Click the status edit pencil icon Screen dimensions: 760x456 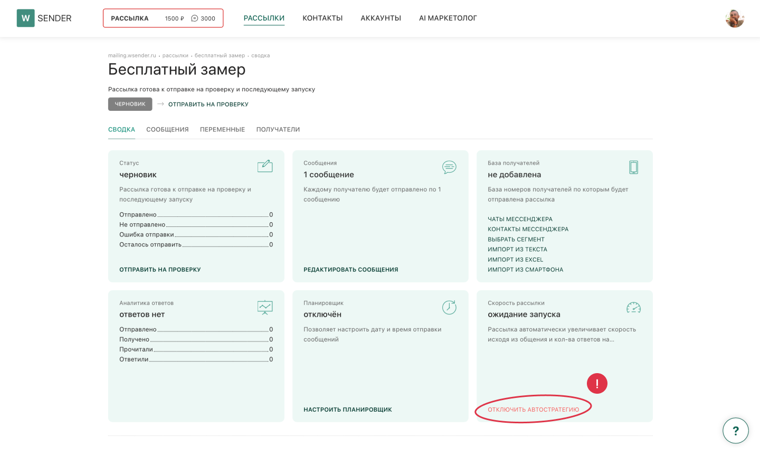pos(265,166)
